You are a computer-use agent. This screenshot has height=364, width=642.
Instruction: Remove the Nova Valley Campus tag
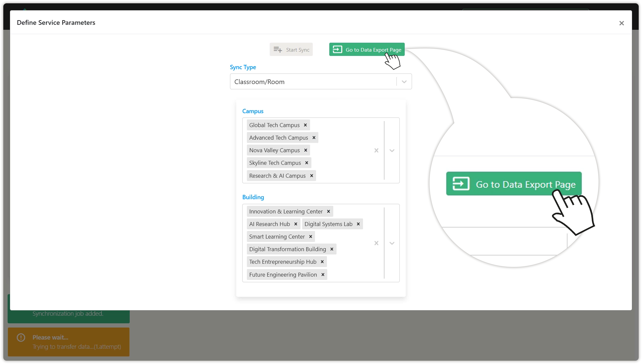pos(305,150)
